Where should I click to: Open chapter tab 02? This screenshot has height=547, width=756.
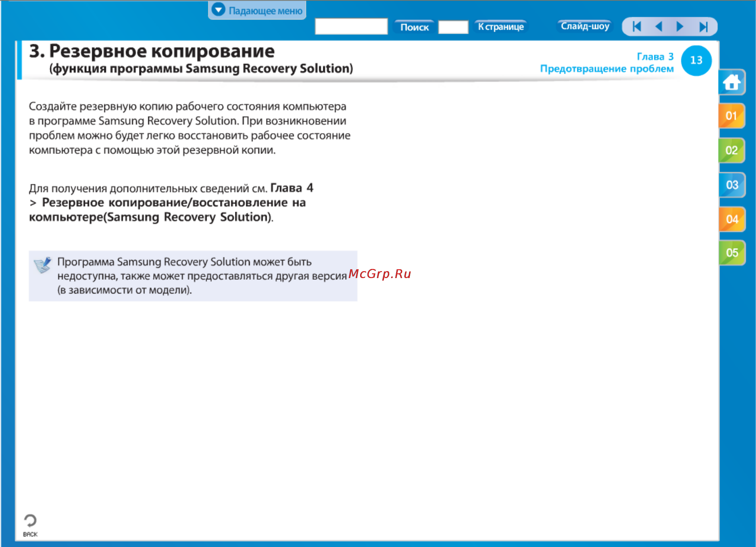point(731,150)
